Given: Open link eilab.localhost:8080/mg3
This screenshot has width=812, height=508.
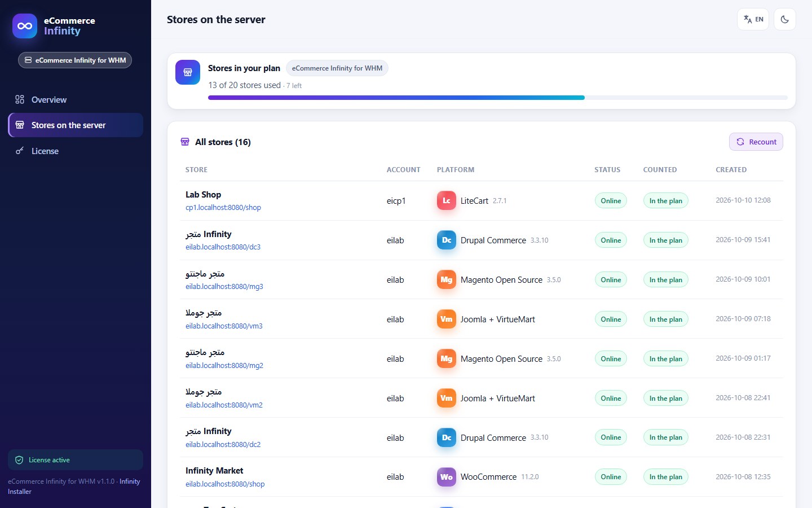Looking at the screenshot, I should (224, 287).
